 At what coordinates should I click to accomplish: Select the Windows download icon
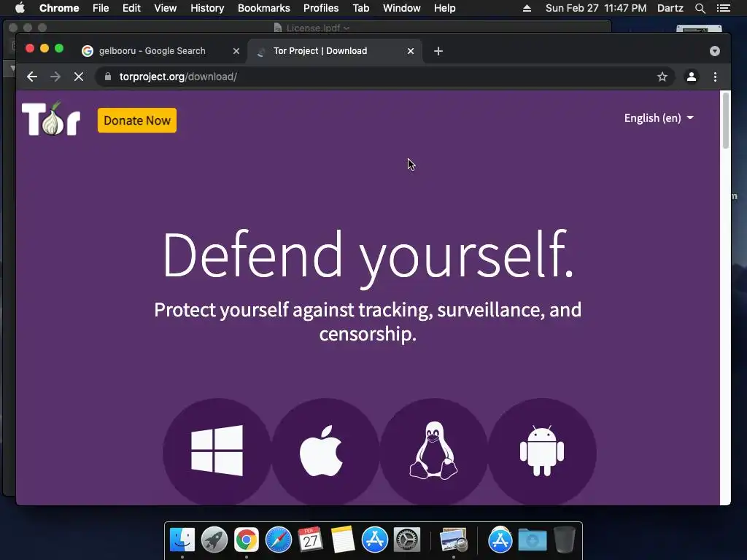tap(217, 451)
